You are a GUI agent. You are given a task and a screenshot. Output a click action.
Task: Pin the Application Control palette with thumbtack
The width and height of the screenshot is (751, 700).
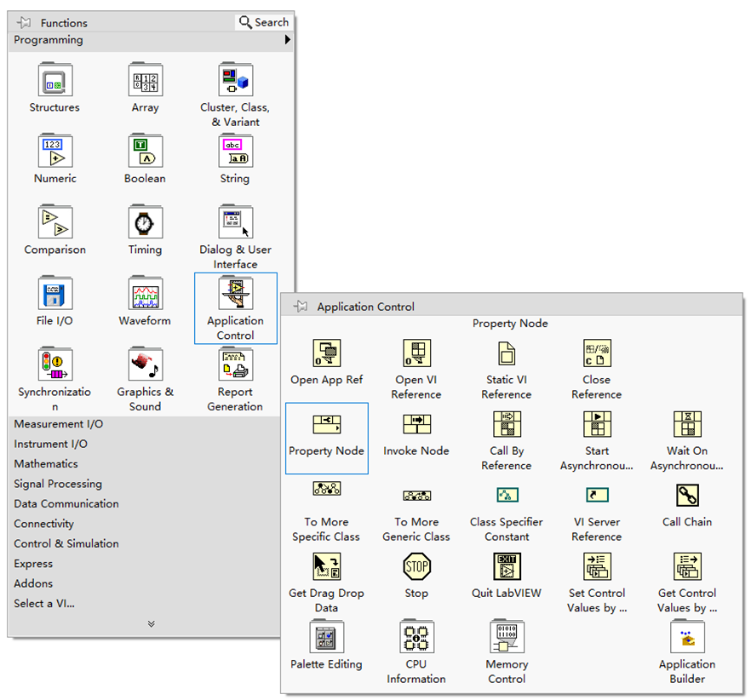click(x=301, y=307)
